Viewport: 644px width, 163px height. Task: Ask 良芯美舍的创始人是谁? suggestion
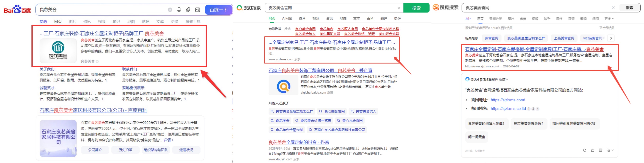[486, 124]
